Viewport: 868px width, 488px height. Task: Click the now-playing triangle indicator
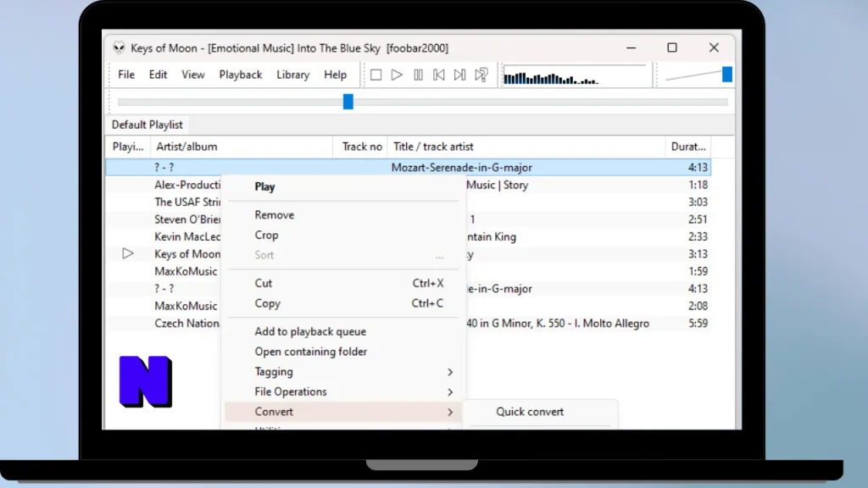(128, 253)
